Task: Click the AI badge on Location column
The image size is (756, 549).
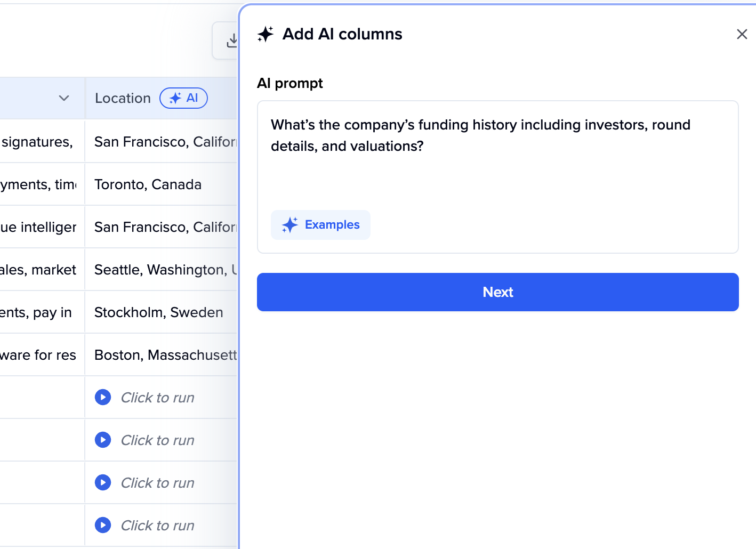Action: [183, 98]
